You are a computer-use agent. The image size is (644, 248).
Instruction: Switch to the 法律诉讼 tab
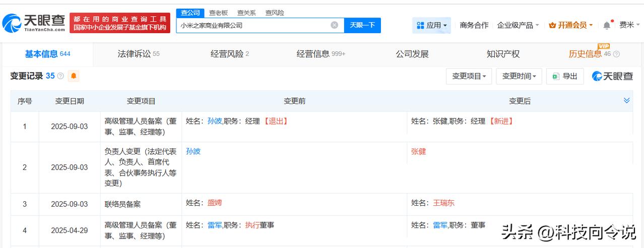coord(139,54)
